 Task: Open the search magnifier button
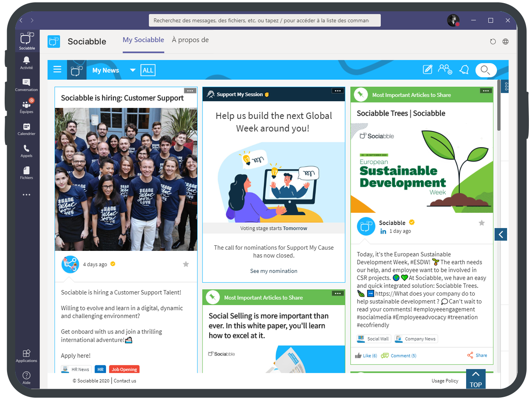[x=486, y=70]
